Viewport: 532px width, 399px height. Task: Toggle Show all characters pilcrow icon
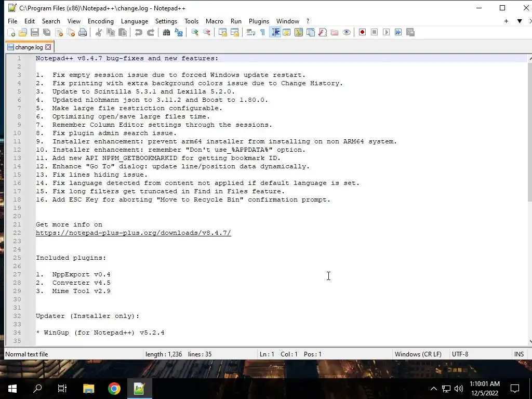pyautogui.click(x=262, y=32)
